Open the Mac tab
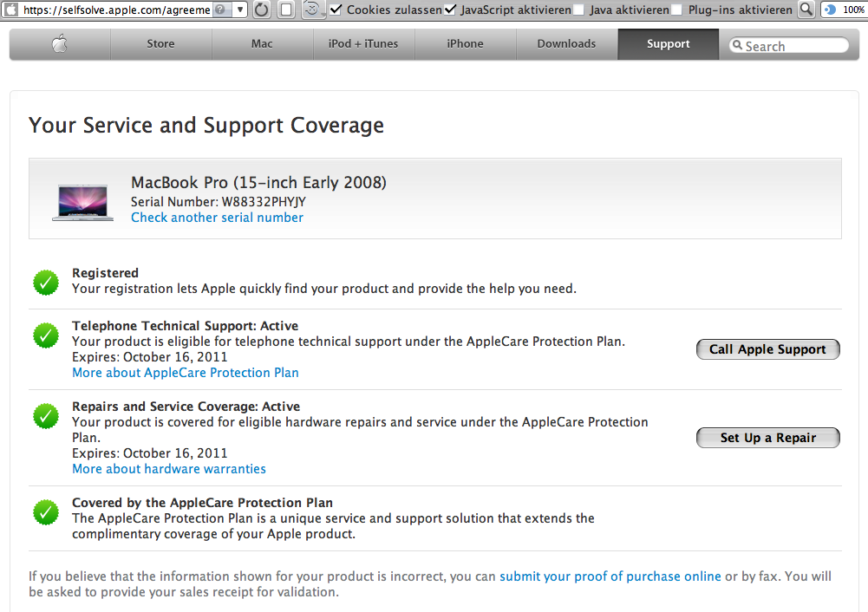Image resolution: width=868 pixels, height=612 pixels. pyautogui.click(x=262, y=43)
